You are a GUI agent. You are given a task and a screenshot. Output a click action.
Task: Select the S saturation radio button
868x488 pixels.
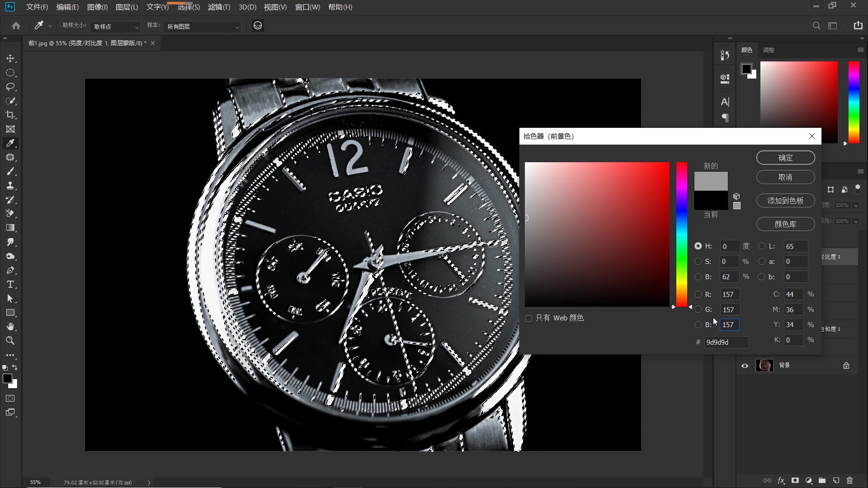click(x=698, y=262)
